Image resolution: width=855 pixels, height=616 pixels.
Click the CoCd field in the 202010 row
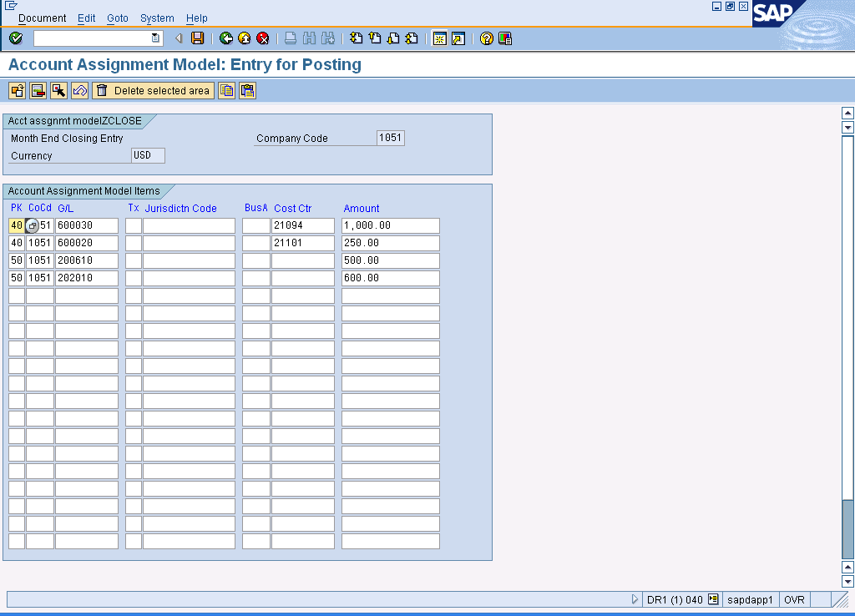(40, 278)
